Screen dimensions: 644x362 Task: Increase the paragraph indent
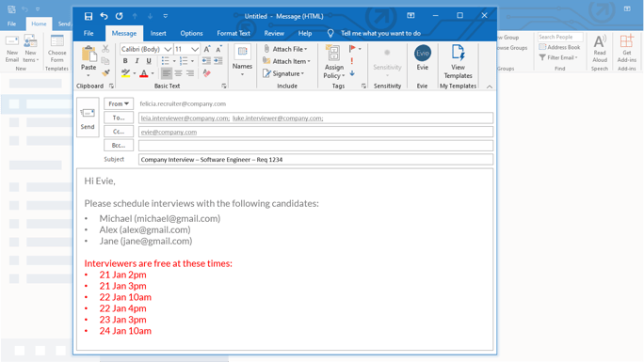[218, 61]
